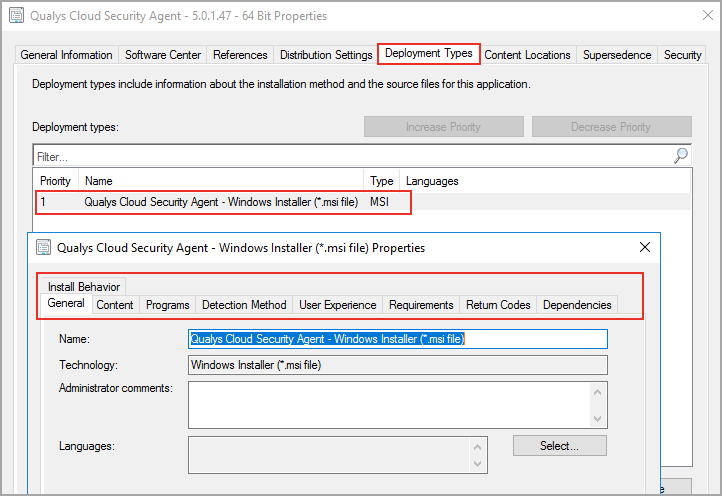Open the References tab
Viewport: 722px width, 496px height.
[x=240, y=55]
